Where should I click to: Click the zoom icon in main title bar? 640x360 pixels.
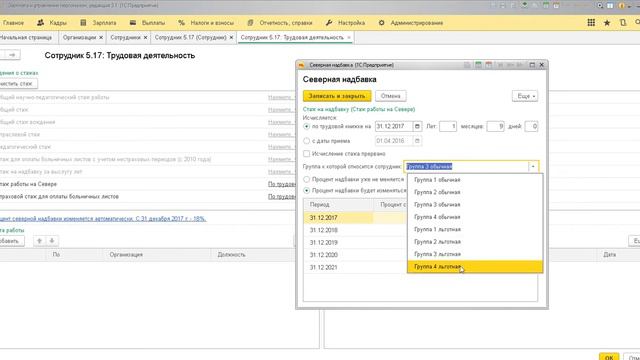pos(600,5)
